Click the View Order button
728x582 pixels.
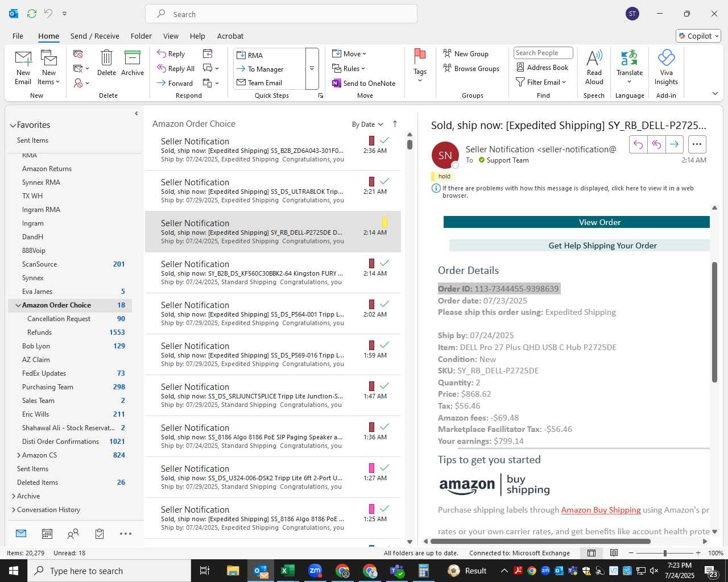pos(577,222)
